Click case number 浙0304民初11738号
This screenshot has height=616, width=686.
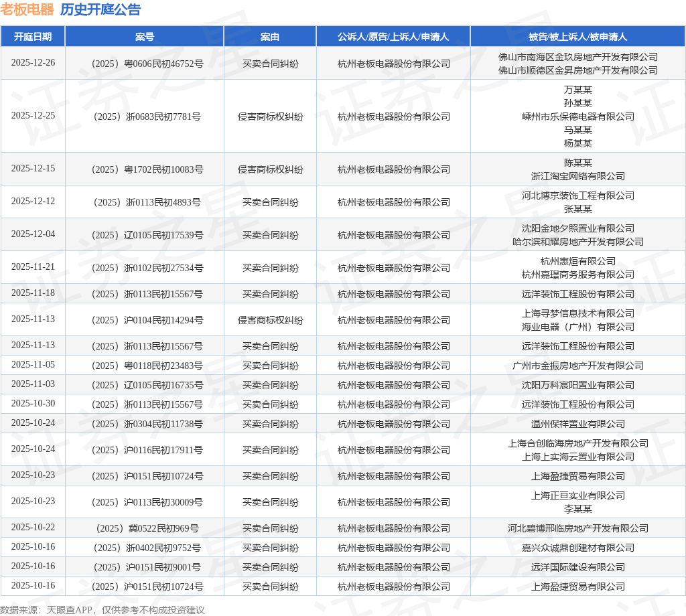point(147,424)
